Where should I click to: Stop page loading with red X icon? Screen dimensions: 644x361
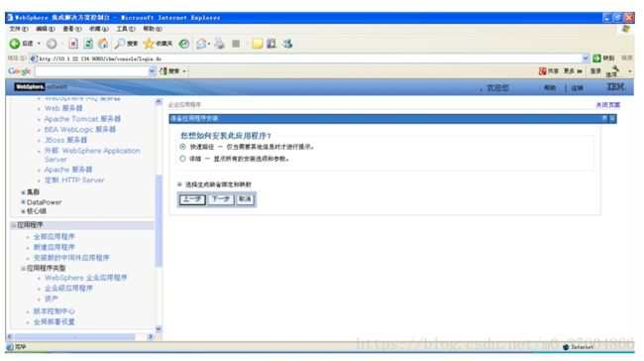coord(73,44)
